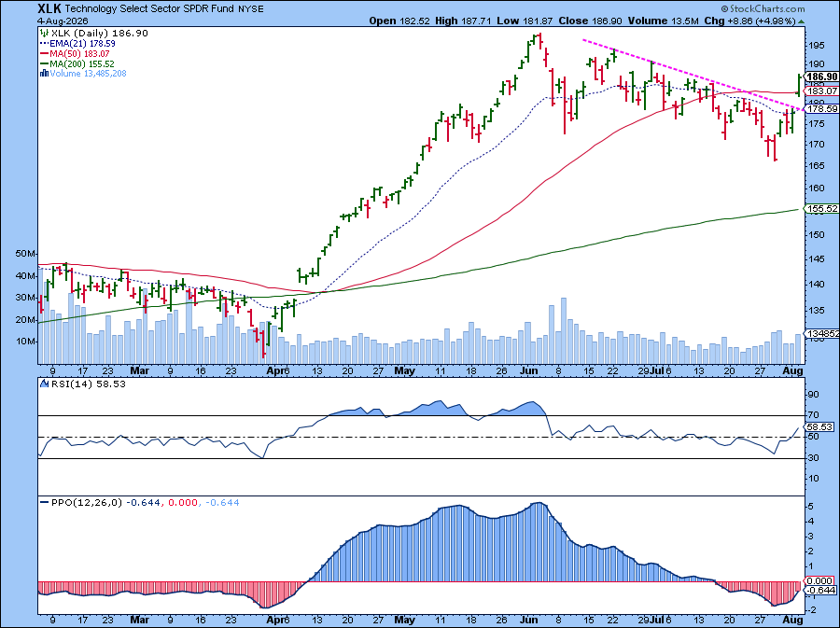Viewport: 840px width, 628px height.
Task: Click the RSI panel line icon
Action: [x=44, y=384]
